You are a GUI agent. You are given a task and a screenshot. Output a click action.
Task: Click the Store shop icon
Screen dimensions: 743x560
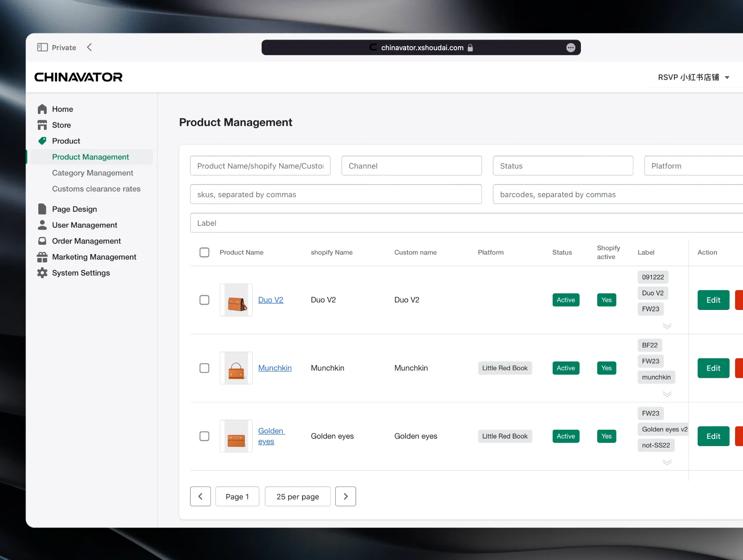(x=42, y=125)
